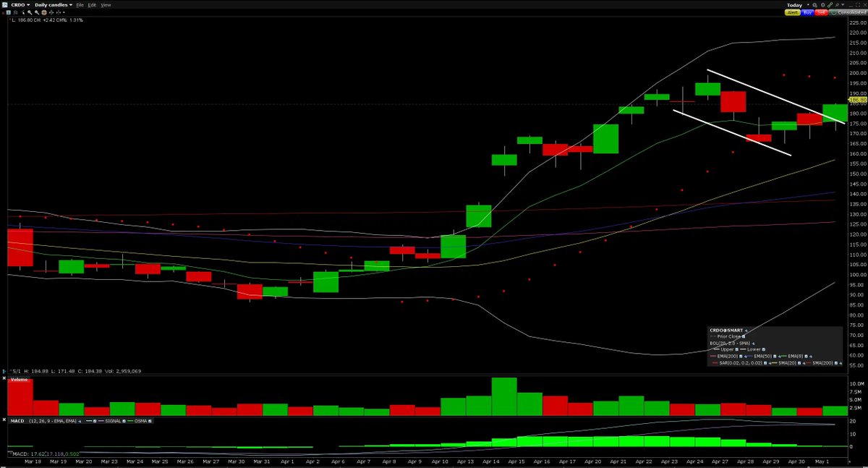Click the small icon left of OHLC readout
The width and height of the screenshot is (868, 468).
coord(4,371)
